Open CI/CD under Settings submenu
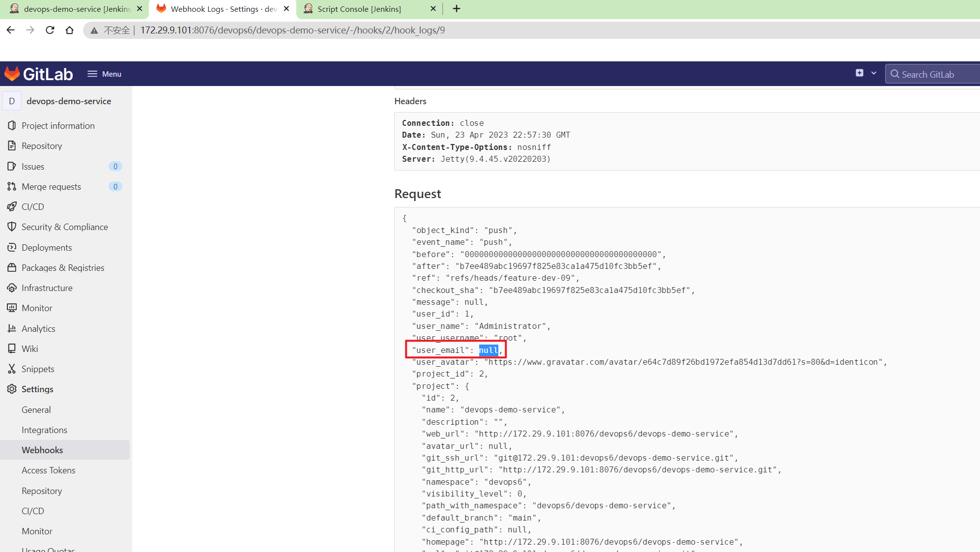 (33, 511)
